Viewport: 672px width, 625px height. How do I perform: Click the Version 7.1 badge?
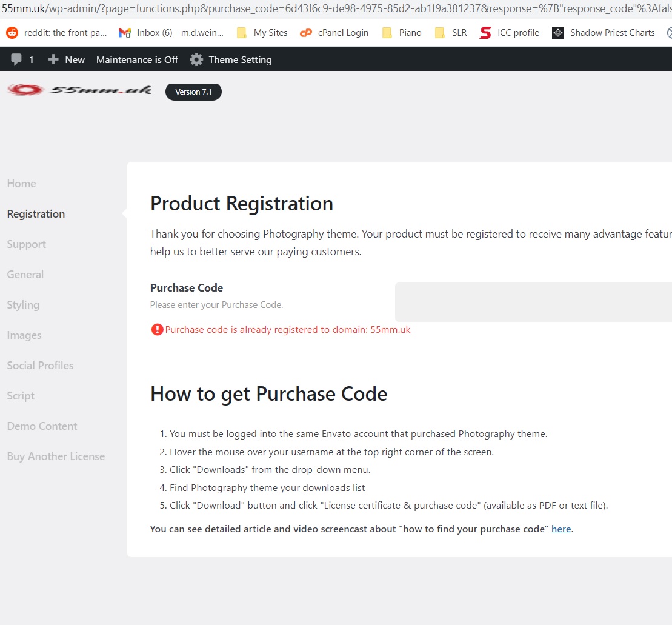[193, 92]
